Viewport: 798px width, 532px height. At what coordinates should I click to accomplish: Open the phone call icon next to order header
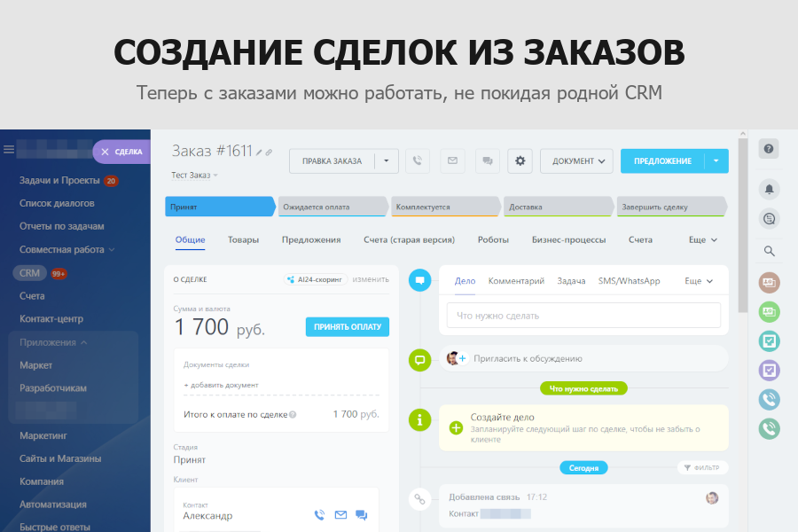tap(417, 160)
